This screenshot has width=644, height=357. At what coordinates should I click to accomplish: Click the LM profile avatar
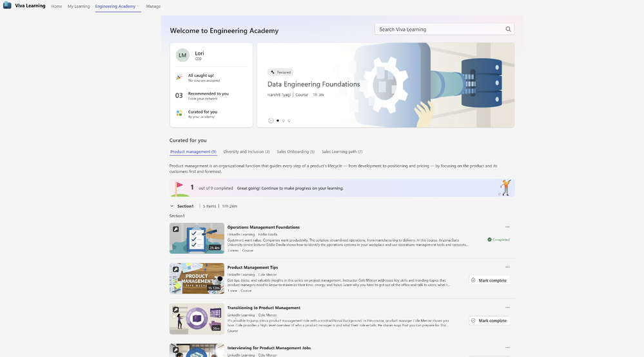coord(182,55)
